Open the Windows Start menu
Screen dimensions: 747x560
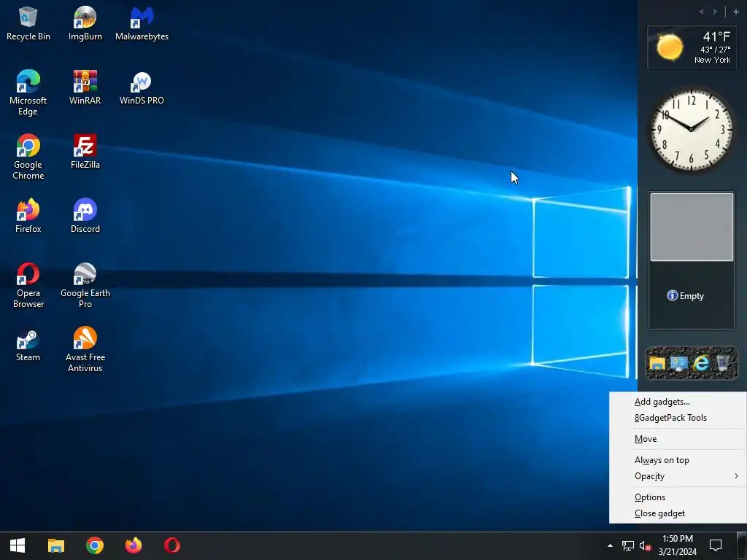coord(18,545)
